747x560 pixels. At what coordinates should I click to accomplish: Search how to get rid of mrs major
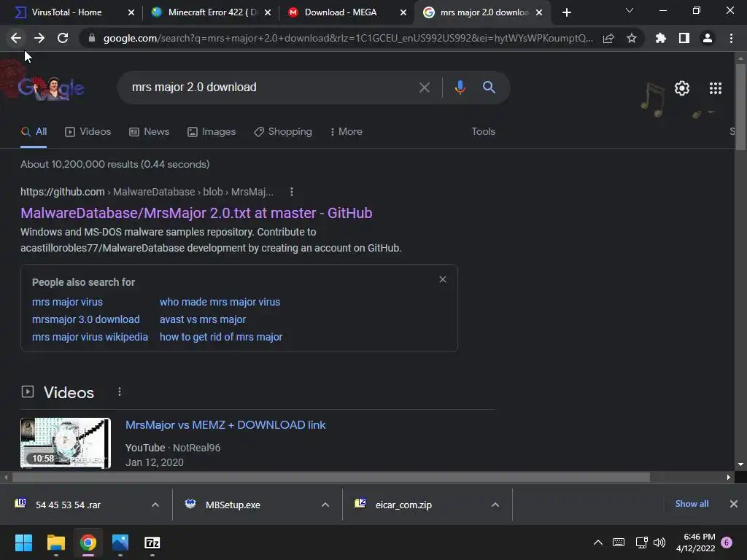221,337
